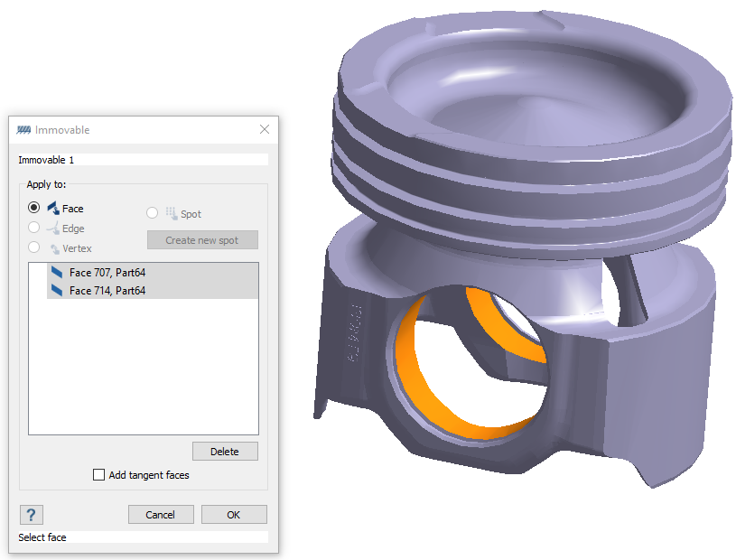736x560 pixels.
Task: Enable Add tangent faces checkbox
Action: [99, 475]
